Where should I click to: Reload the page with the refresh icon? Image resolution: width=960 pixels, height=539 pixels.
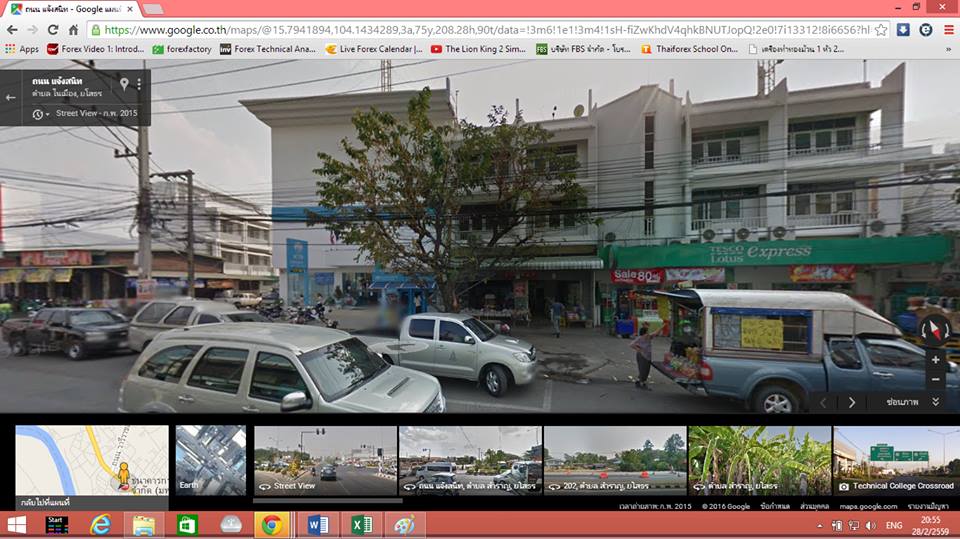tap(52, 30)
